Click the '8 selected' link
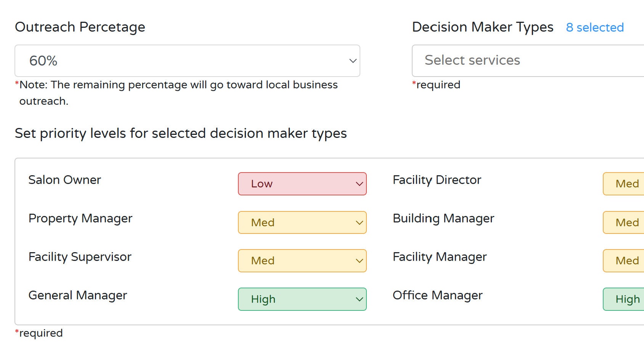Viewport: 644px width, 347px height. coord(594,27)
